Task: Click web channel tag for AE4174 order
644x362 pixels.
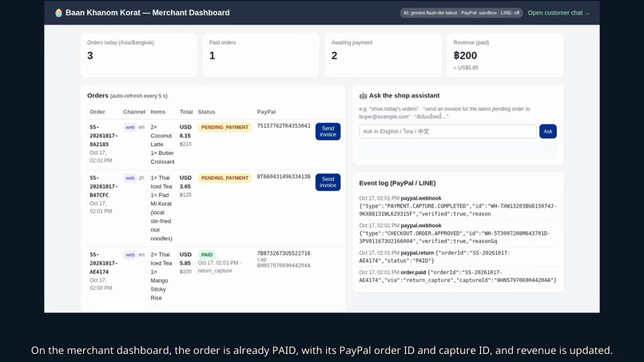Action: [x=129, y=255]
